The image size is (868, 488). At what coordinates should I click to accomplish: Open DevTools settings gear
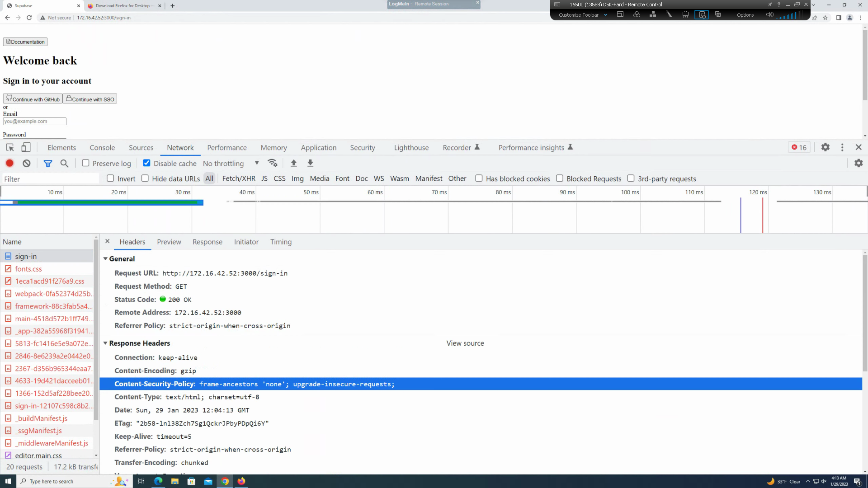coord(825,147)
